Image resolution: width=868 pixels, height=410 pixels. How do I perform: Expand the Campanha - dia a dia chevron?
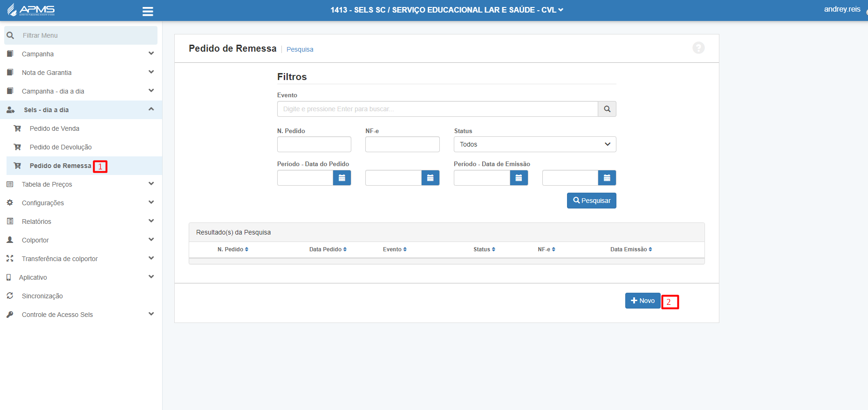click(151, 91)
